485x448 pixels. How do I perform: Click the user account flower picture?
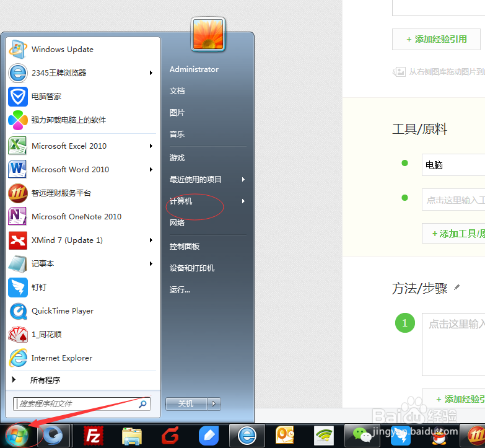point(208,34)
